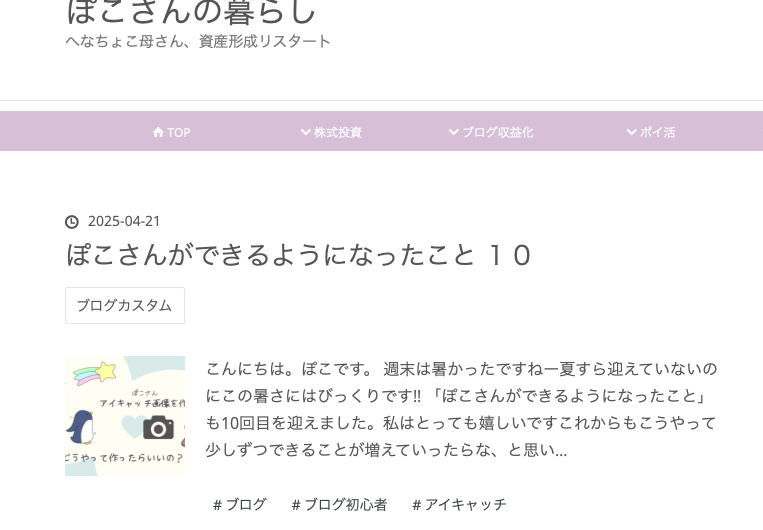Click the ブログカスタム category button
Viewport: 763px width, 530px height.
pyautogui.click(x=125, y=306)
